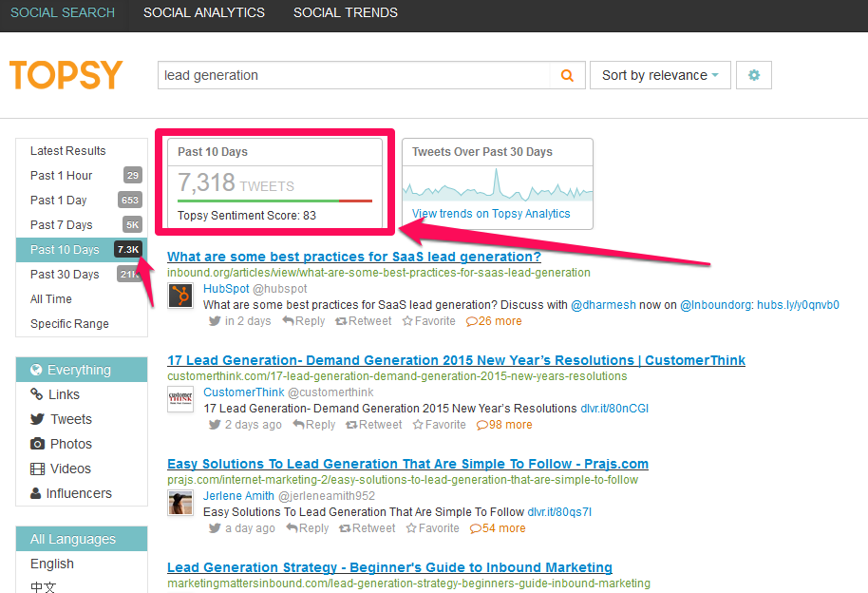Viewport: 868px width, 593px height.
Task: Click customerthink.com green URL under second result
Action: (397, 376)
